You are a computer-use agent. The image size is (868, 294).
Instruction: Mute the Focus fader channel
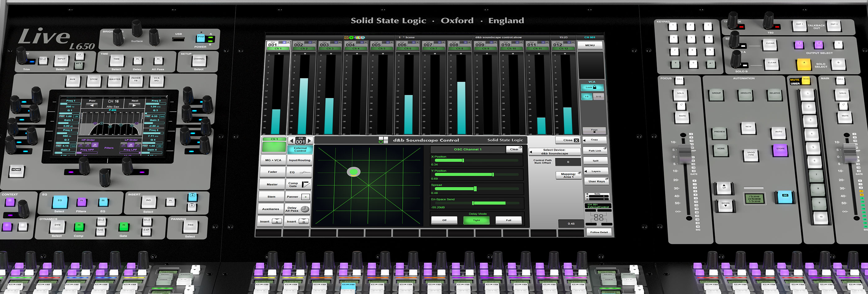(682, 117)
